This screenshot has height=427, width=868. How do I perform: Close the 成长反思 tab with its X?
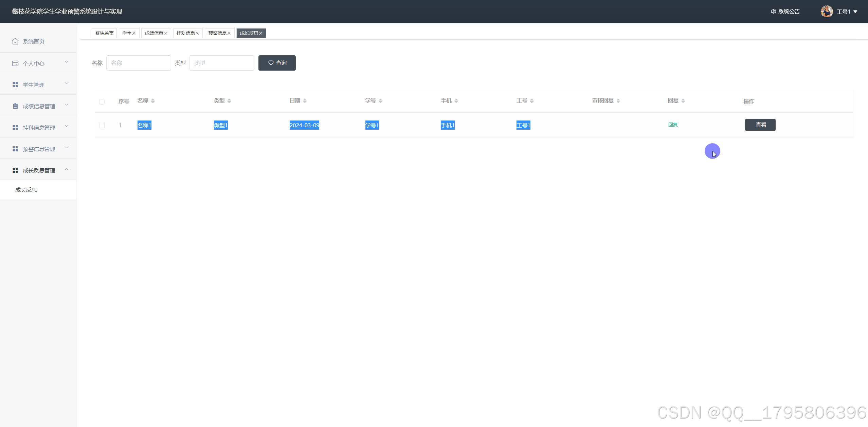261,33
